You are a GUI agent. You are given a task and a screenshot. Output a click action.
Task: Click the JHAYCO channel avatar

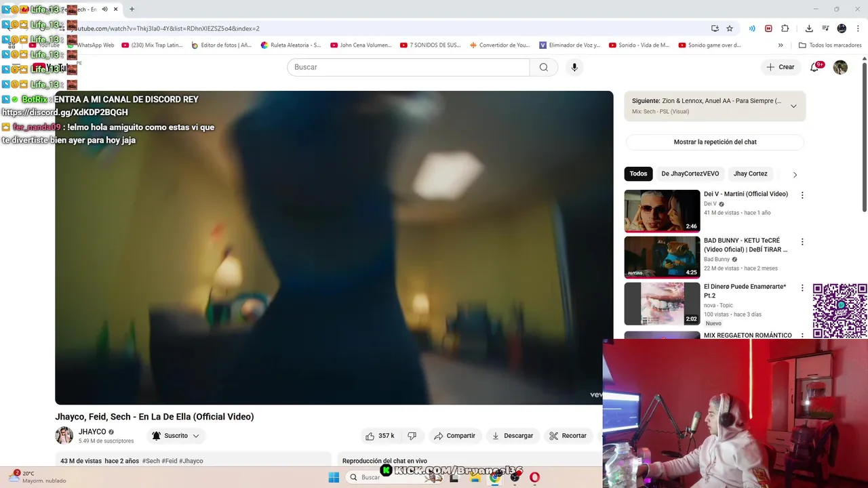64,436
